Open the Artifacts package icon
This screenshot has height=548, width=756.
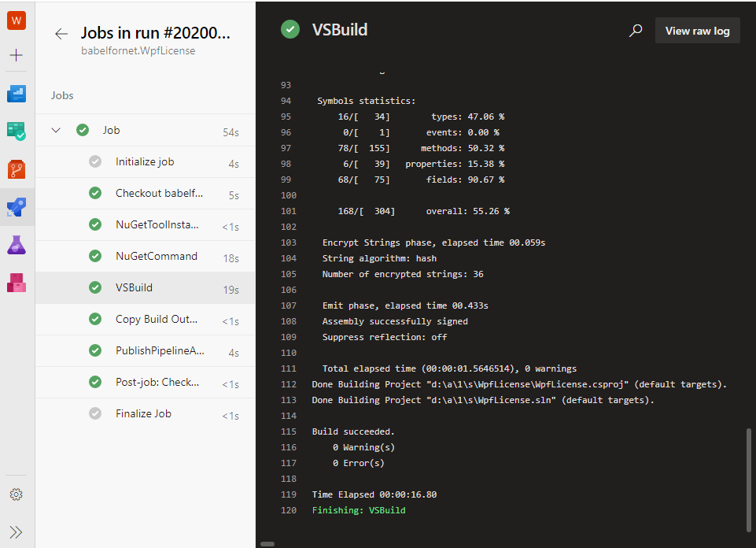(17, 283)
